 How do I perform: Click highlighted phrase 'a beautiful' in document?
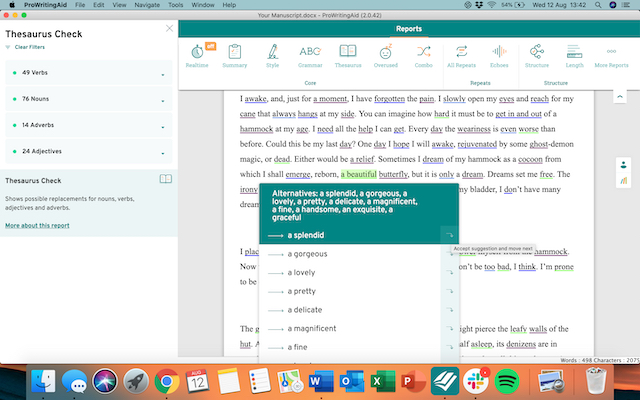point(359,174)
